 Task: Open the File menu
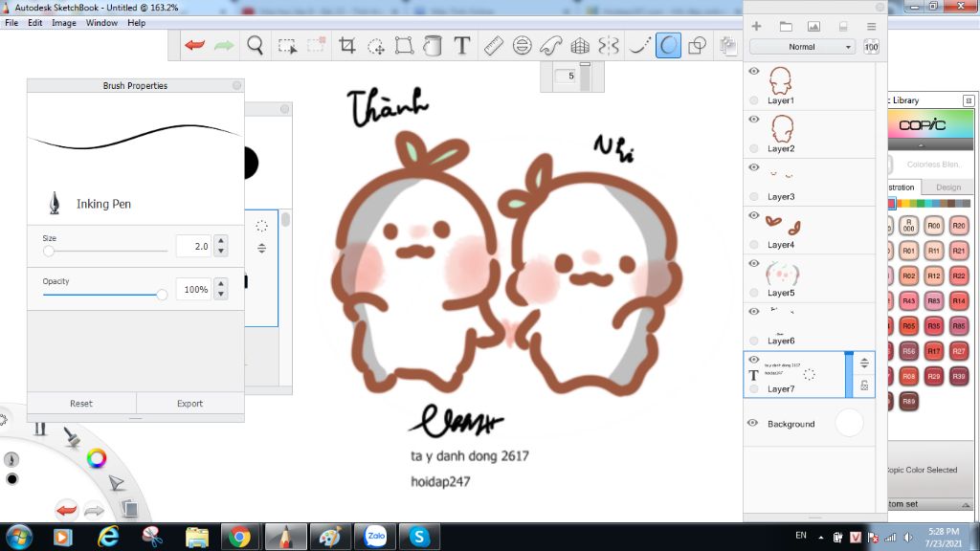[x=11, y=23]
